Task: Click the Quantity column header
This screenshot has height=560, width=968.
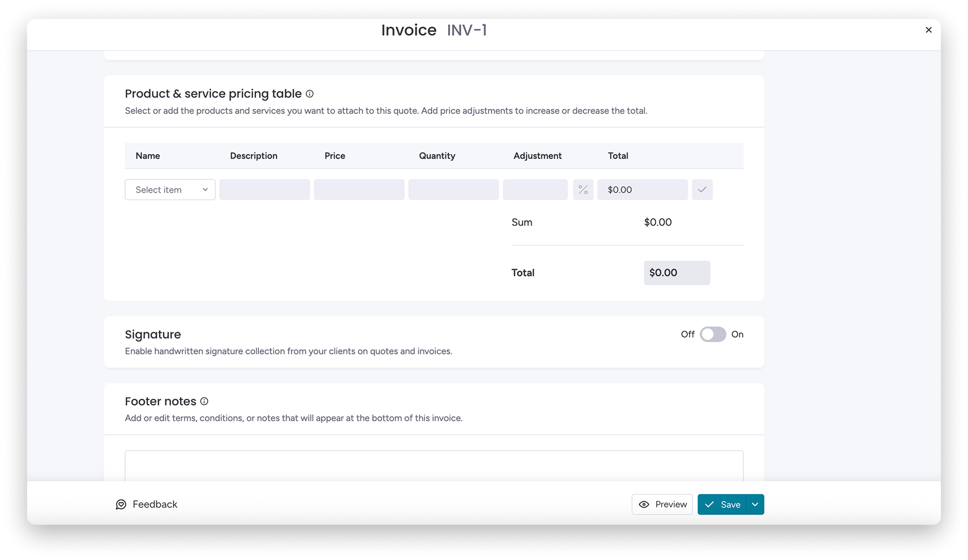Action: click(437, 156)
